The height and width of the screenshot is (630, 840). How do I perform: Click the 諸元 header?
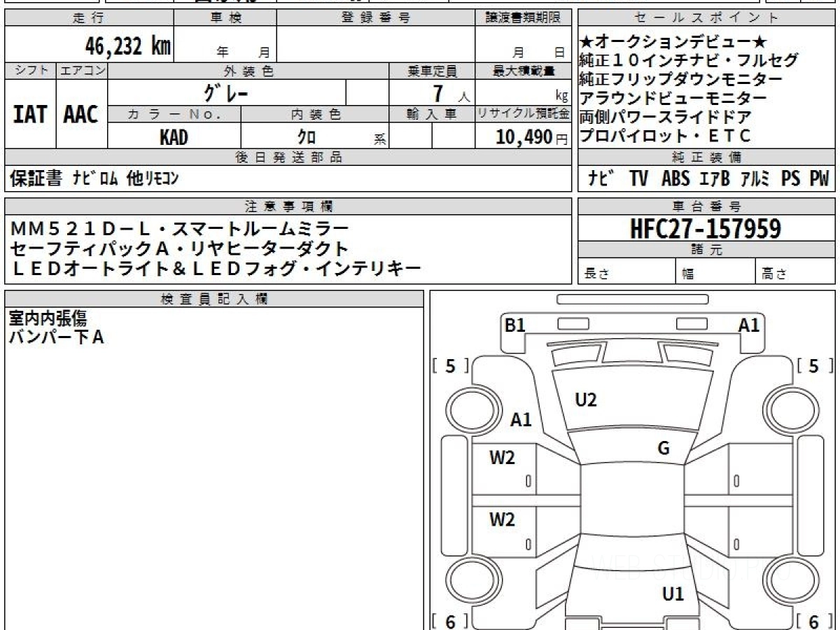706,250
